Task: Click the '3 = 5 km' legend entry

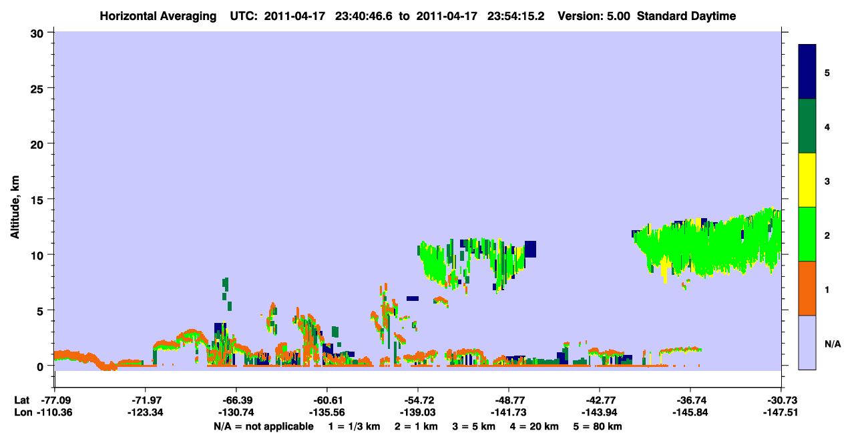Action: point(475,426)
